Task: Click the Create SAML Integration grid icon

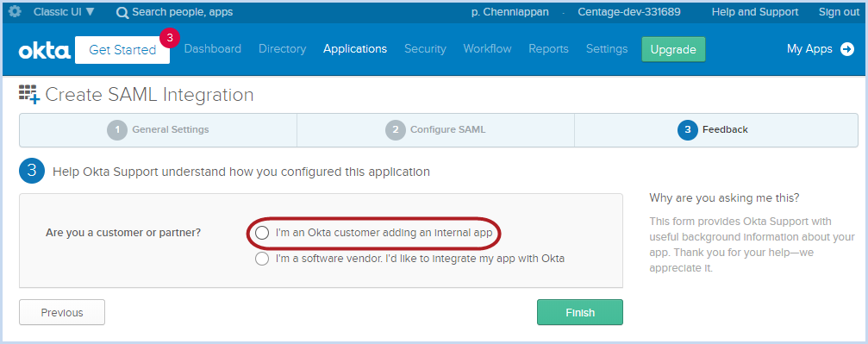Action: click(29, 95)
